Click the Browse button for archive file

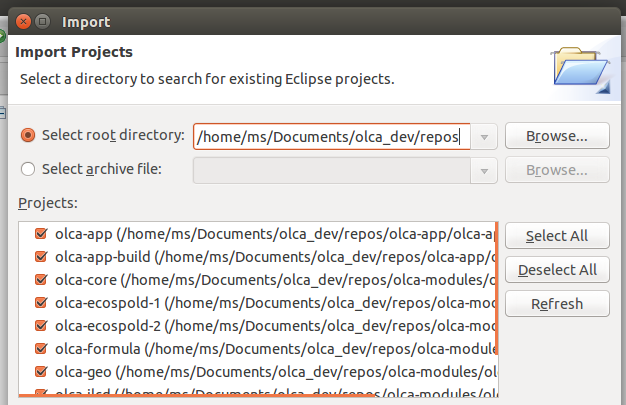[x=557, y=170]
